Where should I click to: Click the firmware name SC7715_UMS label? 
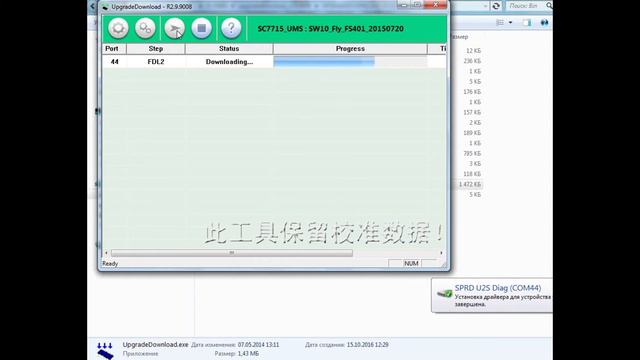pyautogui.click(x=331, y=29)
